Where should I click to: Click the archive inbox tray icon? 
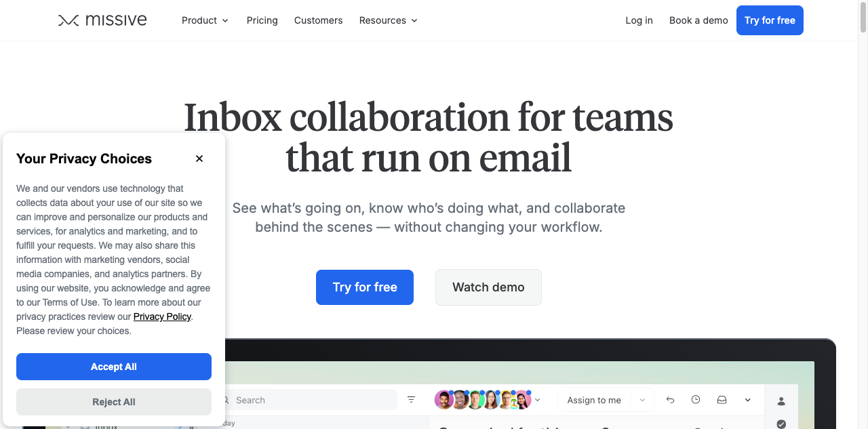tap(722, 400)
